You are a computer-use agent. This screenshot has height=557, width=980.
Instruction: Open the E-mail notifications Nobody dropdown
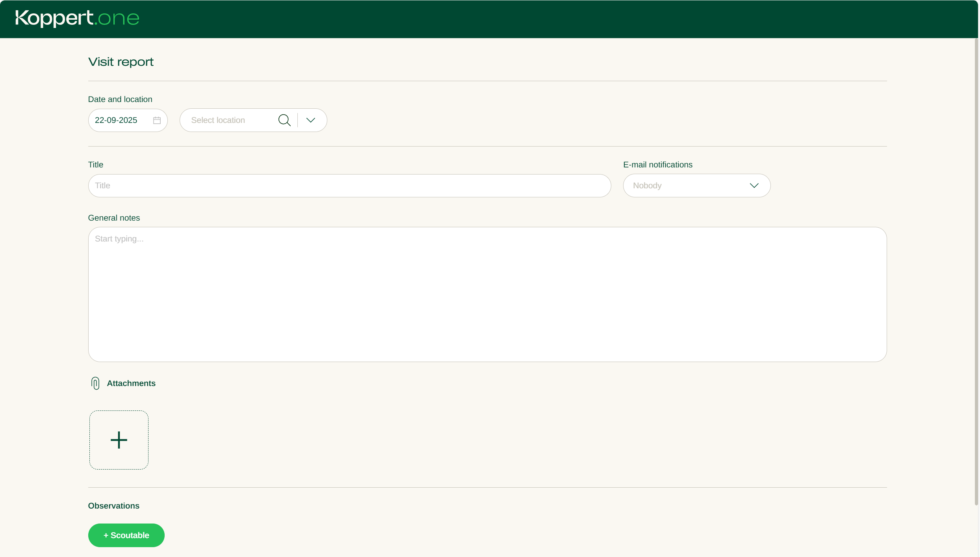[697, 186]
